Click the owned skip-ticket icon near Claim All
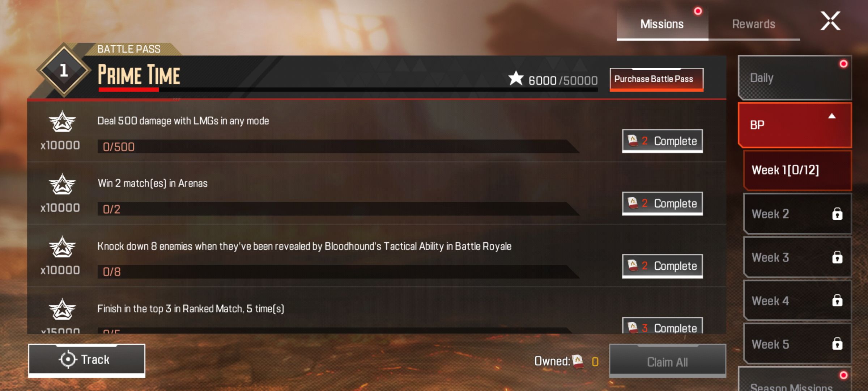 578,361
